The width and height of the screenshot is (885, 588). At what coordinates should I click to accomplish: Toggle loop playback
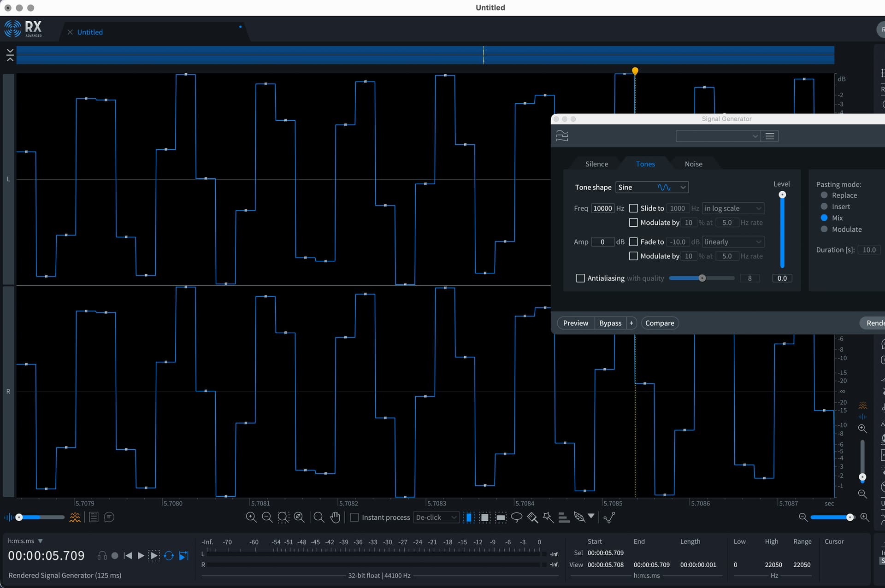tap(169, 556)
